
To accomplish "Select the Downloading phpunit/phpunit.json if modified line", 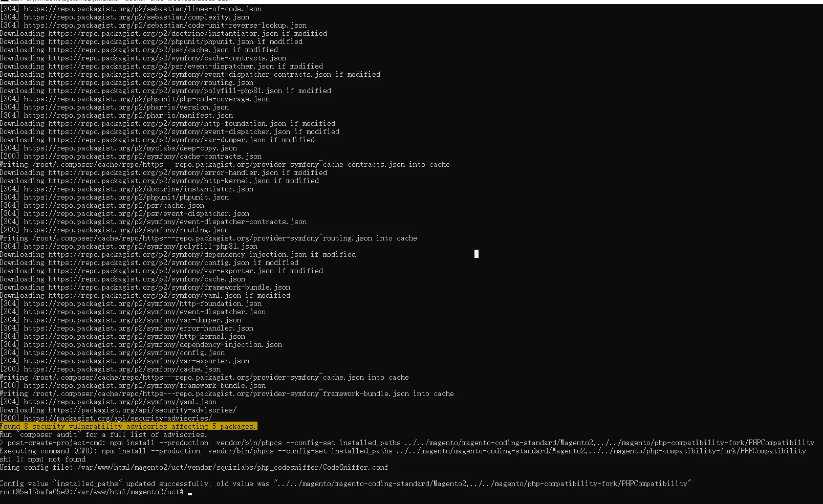I will [x=151, y=41].
